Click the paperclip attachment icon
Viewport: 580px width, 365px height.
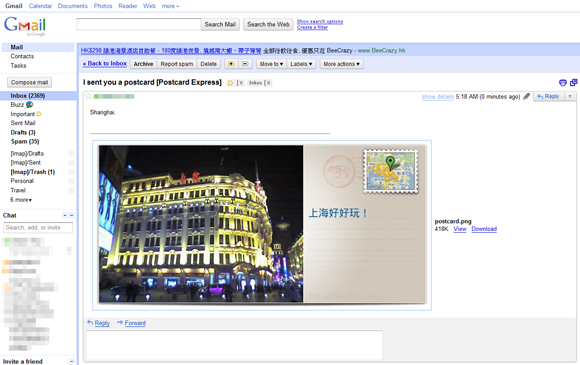click(526, 97)
